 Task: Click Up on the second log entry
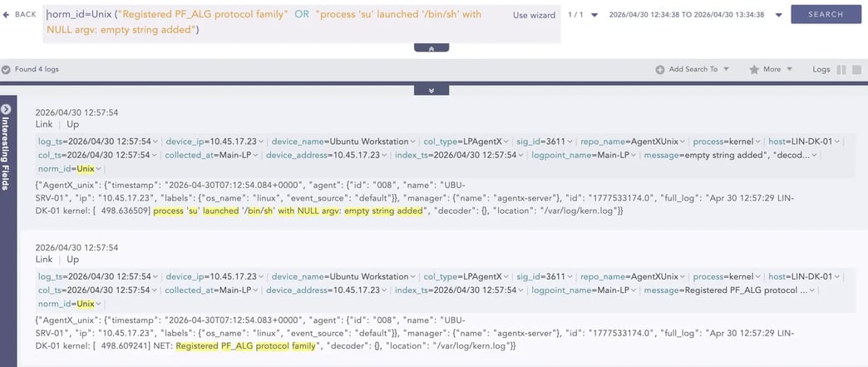click(73, 260)
